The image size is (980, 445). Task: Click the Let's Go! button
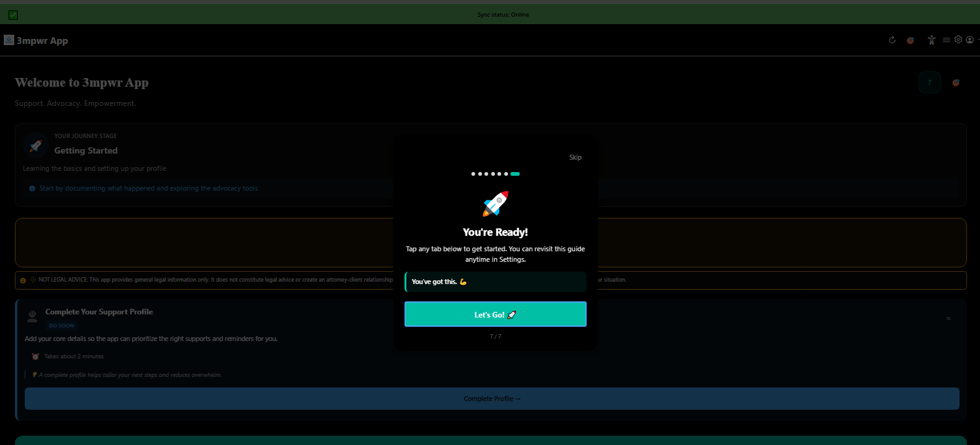[496, 314]
